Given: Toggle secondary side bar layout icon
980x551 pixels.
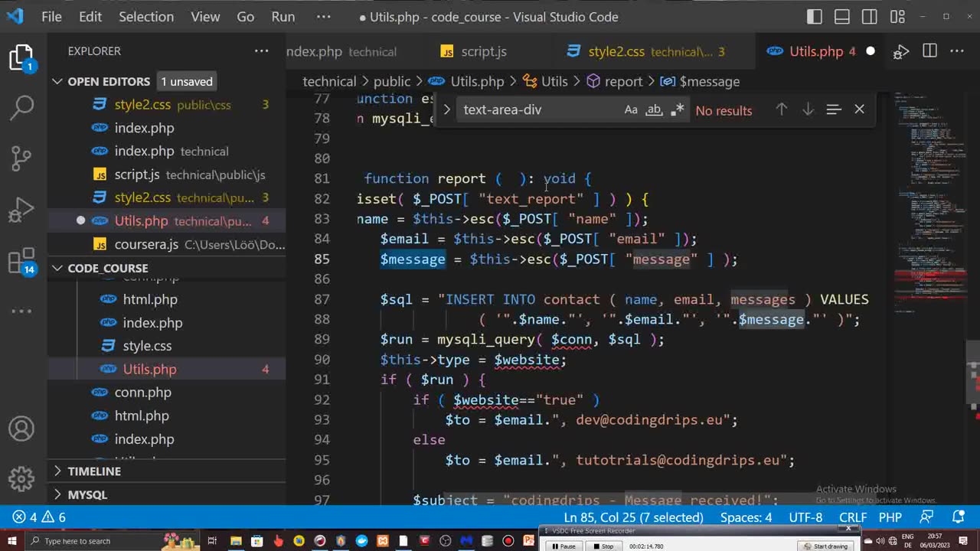Looking at the screenshot, I should pos(870,17).
